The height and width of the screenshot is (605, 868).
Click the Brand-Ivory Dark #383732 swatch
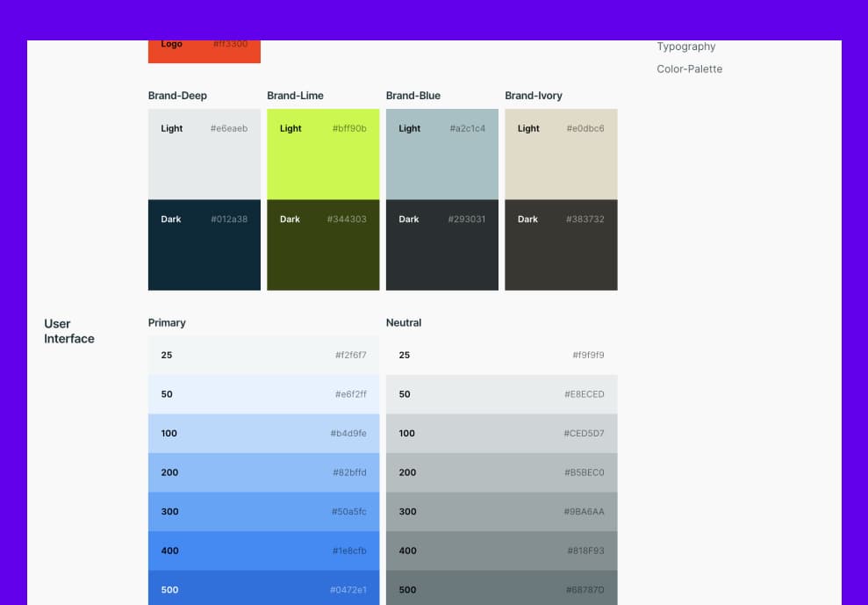[561, 245]
